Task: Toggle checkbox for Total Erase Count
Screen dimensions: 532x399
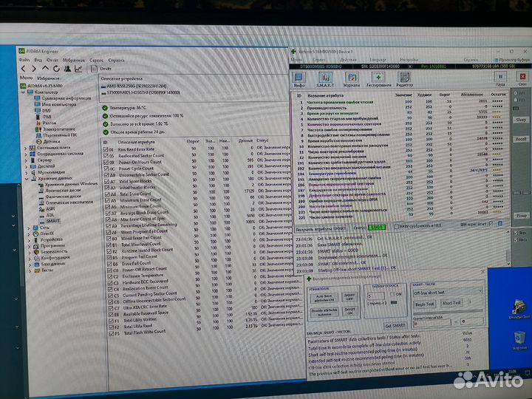Action: tap(107, 194)
